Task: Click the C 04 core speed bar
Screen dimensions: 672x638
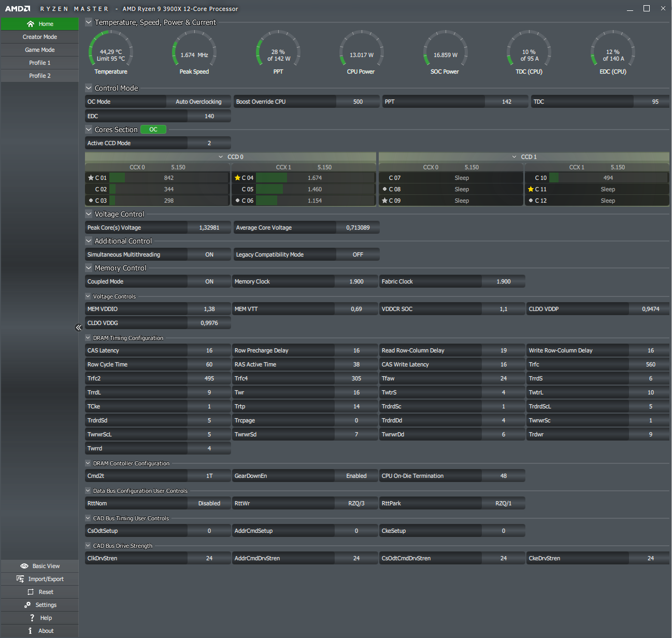Action: tap(315, 178)
